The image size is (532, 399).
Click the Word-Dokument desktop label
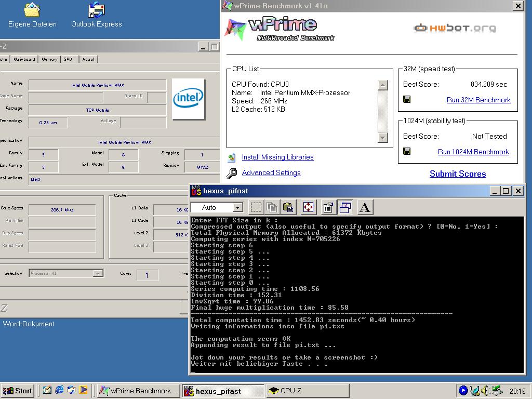pyautogui.click(x=29, y=324)
